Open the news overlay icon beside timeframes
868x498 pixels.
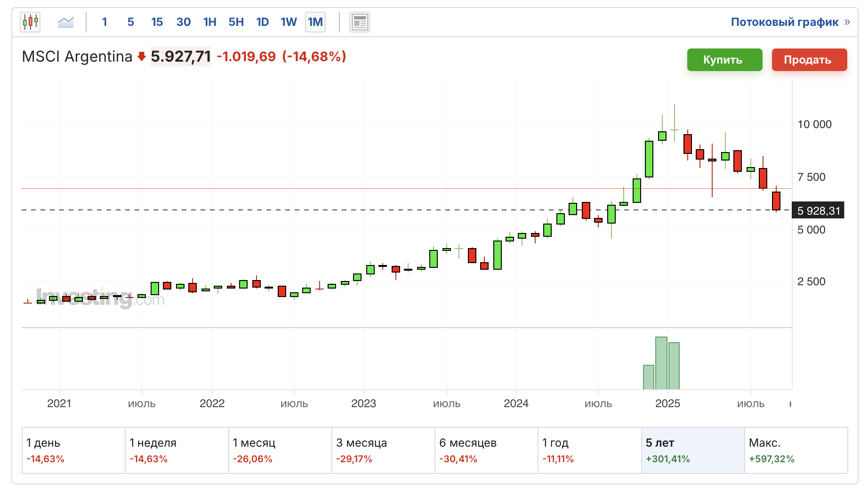pos(359,22)
